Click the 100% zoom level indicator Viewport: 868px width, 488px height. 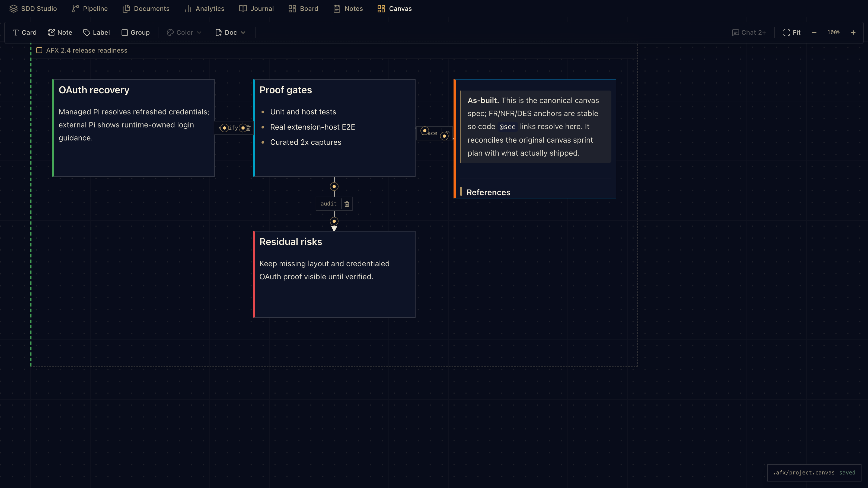coord(834,32)
